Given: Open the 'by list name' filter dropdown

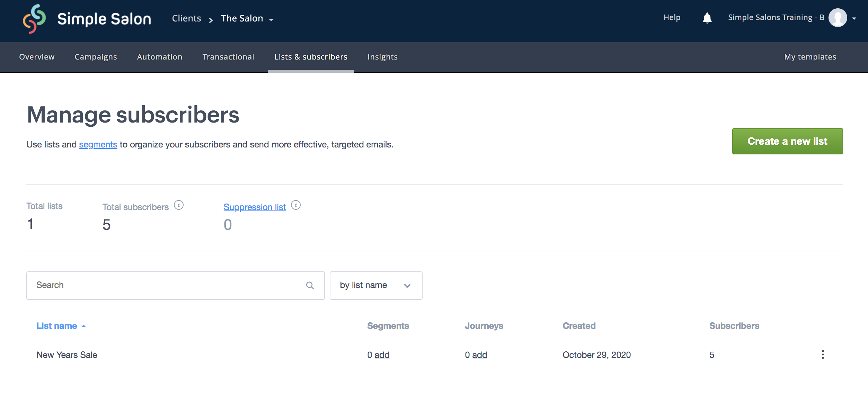Looking at the screenshot, I should (x=376, y=285).
